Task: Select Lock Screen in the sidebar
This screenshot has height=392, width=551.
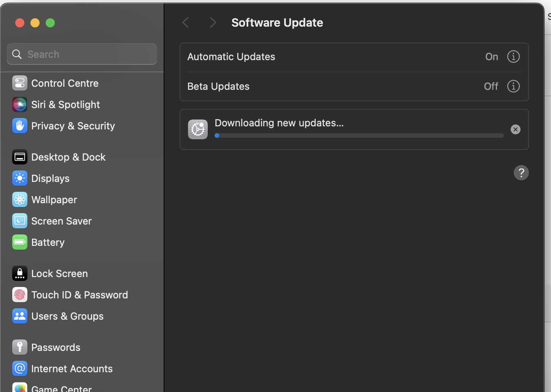Action: [59, 273]
